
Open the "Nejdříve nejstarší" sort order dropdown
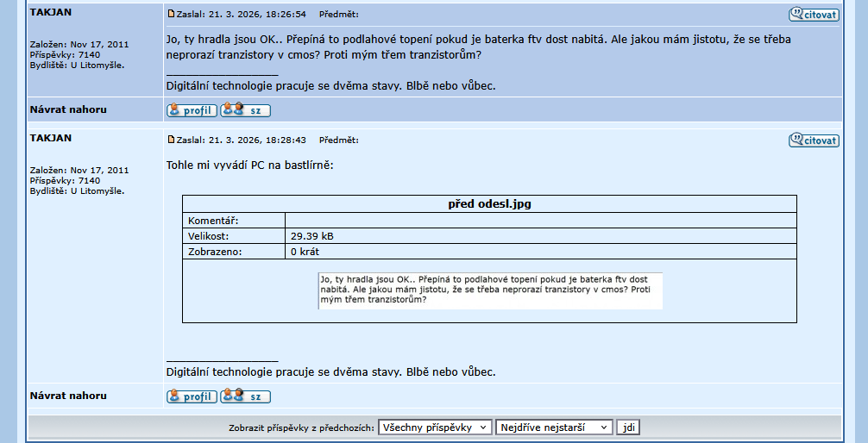pyautogui.click(x=554, y=427)
